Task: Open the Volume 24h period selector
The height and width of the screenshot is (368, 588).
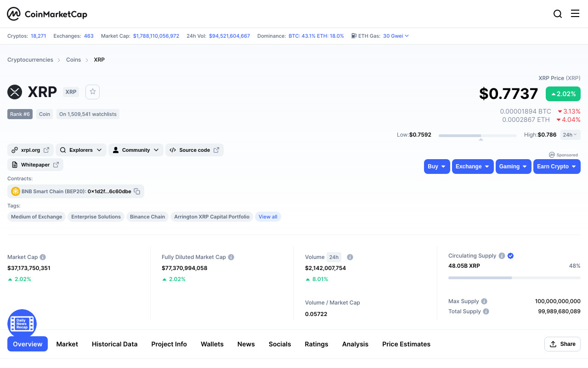Action: click(x=334, y=257)
